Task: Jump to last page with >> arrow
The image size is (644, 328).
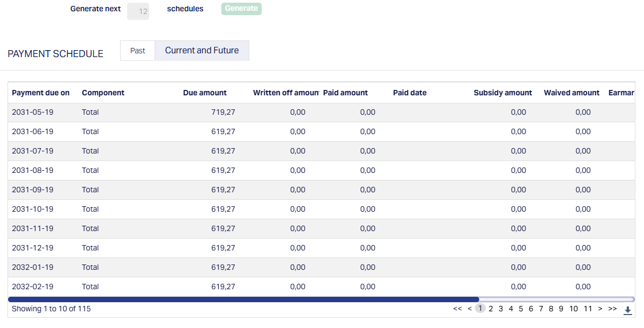Action: point(612,309)
